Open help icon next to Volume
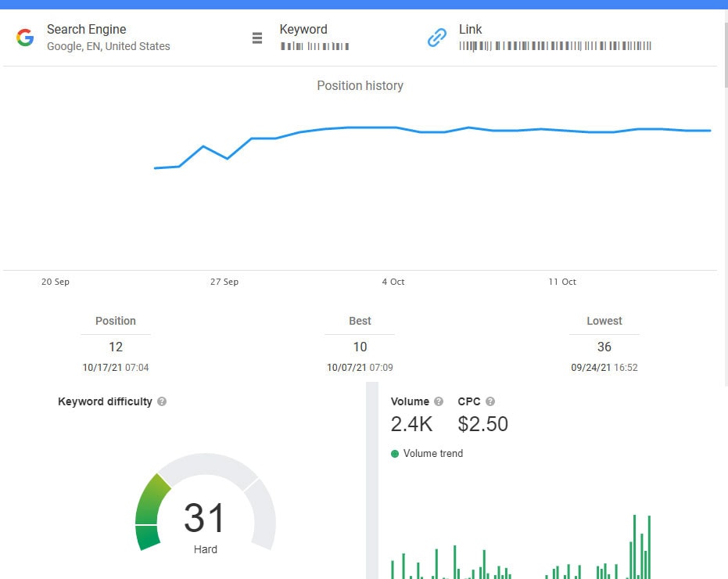Screen dimensions: 728x579 tap(439, 401)
